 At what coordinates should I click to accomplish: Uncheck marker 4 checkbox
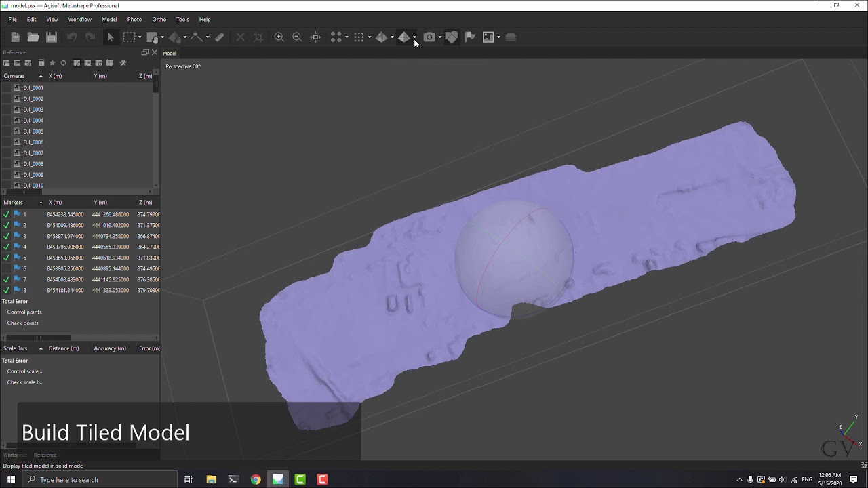(6, 247)
